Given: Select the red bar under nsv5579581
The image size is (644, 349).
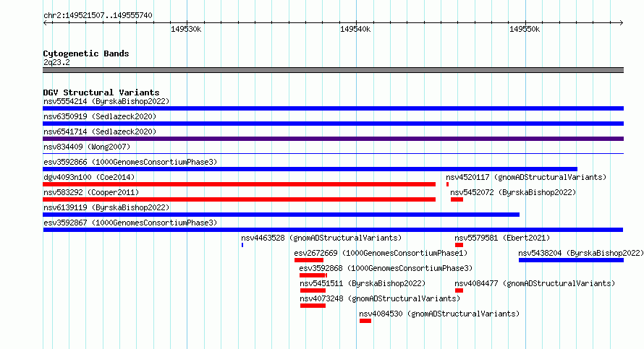Looking at the screenshot, I should tap(459, 245).
